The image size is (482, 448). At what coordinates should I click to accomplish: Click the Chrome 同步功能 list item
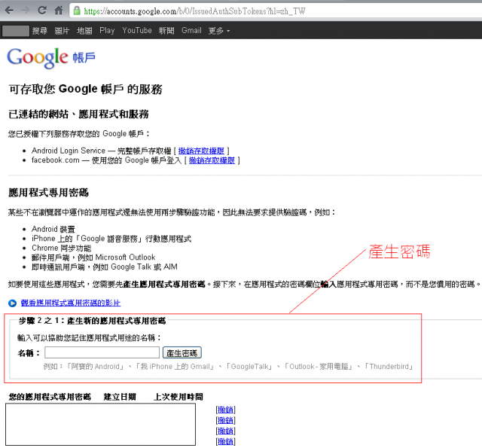[62, 248]
